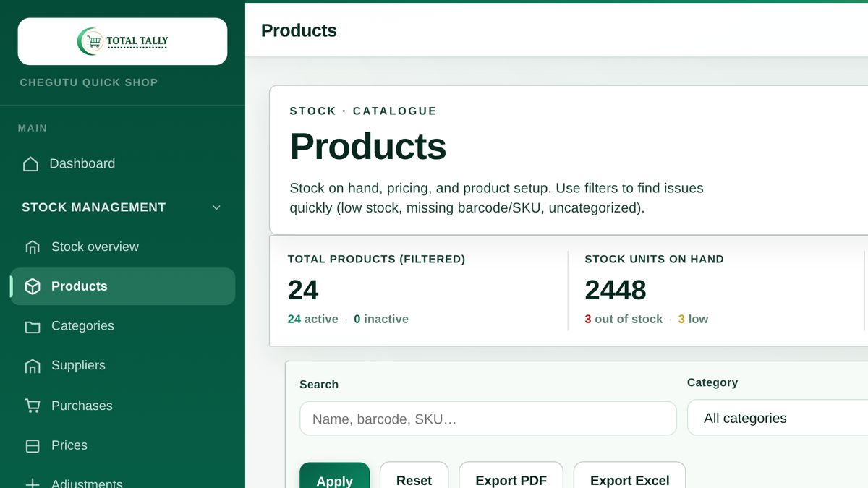868x488 pixels.
Task: Click the 'Stock · Catalogue' label
Action: click(363, 111)
